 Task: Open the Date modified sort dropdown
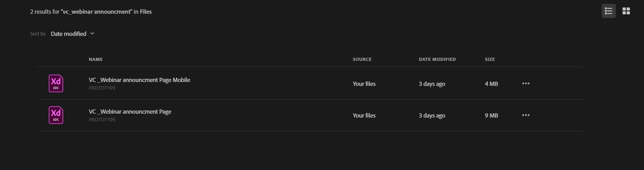click(69, 34)
